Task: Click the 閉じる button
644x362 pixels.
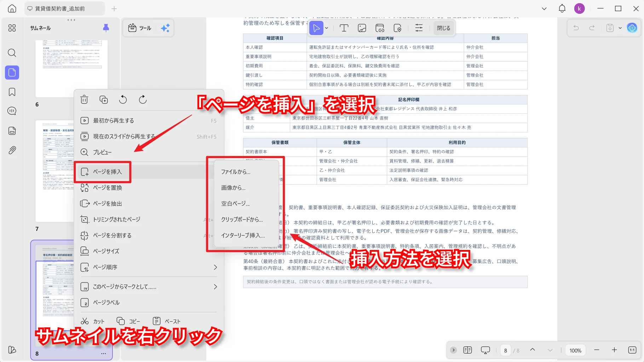Action: (443, 28)
